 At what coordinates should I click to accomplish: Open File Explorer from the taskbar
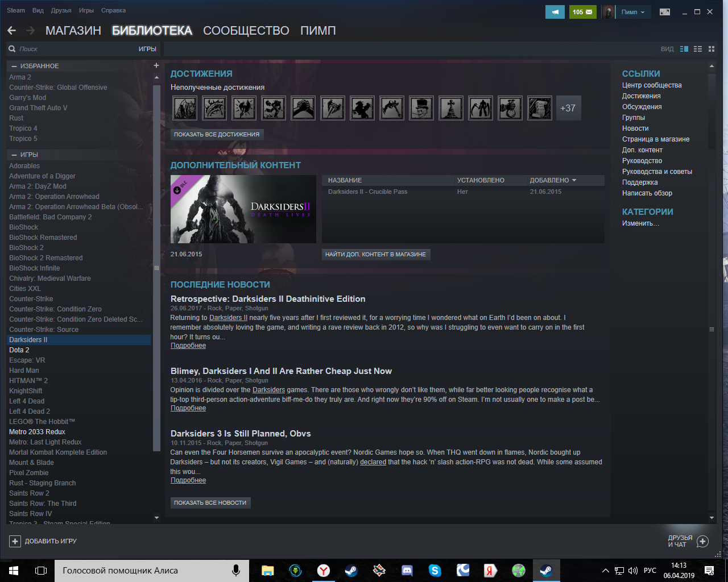[x=267, y=570]
